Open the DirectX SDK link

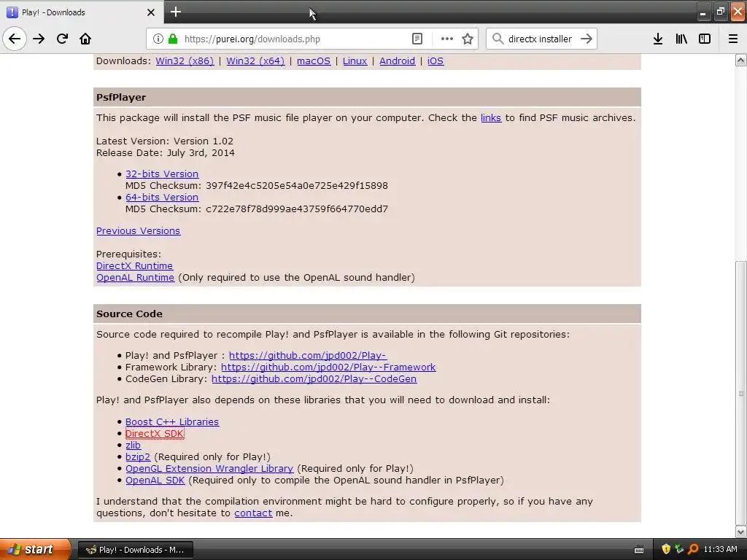155,434
